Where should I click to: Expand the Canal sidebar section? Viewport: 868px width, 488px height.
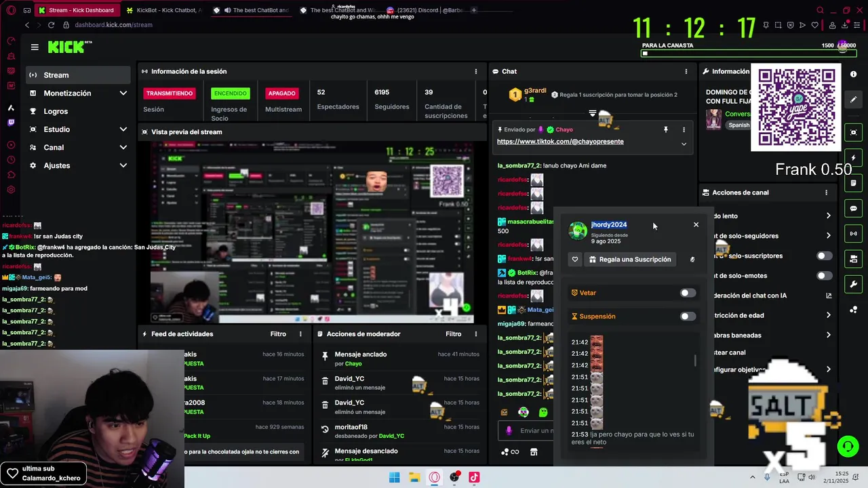(x=123, y=147)
